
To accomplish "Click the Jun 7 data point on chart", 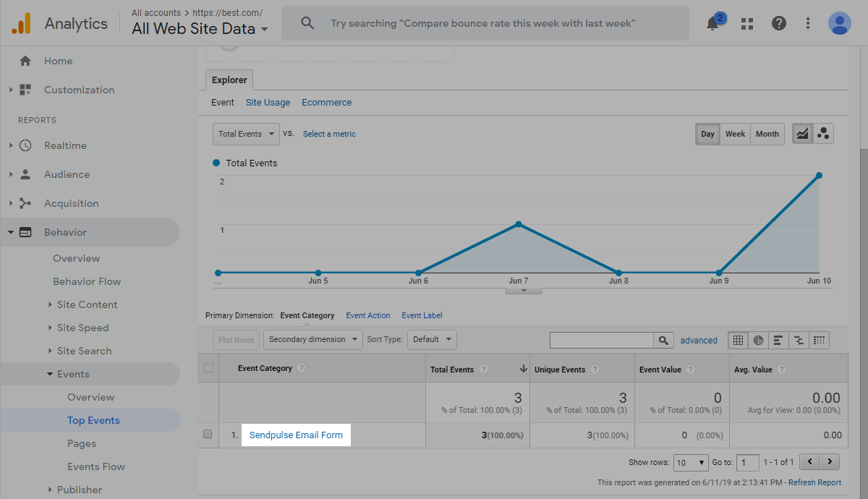I will click(x=519, y=224).
